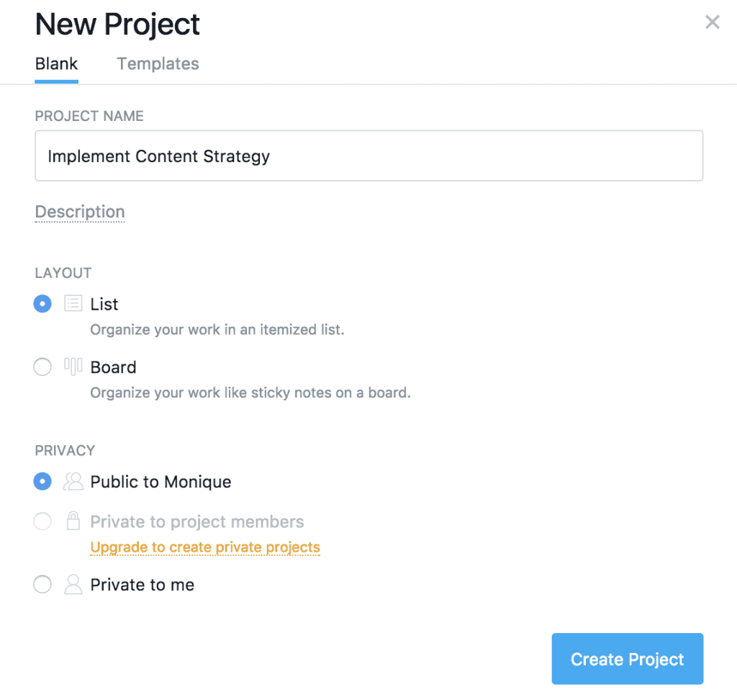Image resolution: width=737 pixels, height=700 pixels.
Task: Click the List layout label text
Action: click(x=104, y=304)
